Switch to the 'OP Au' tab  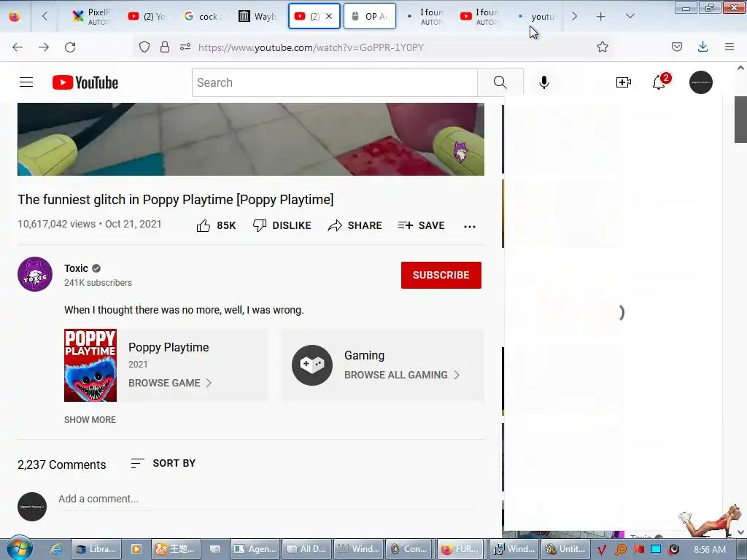point(370,16)
